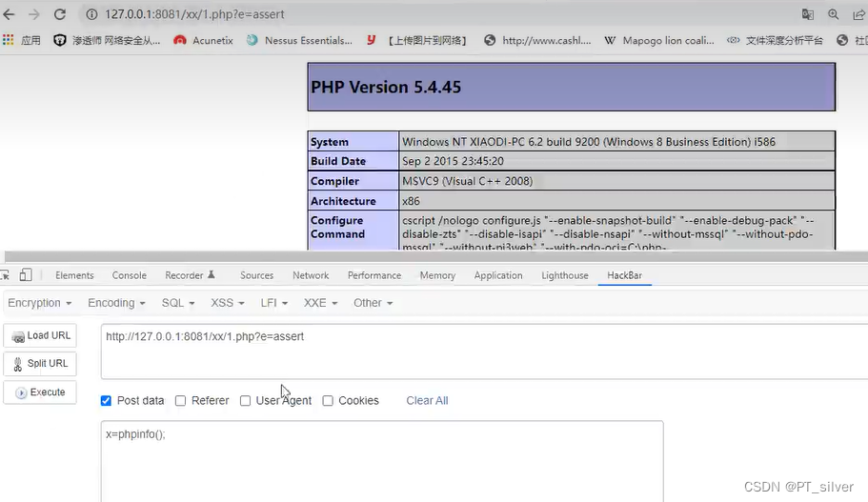The width and height of the screenshot is (868, 502).
Task: Open the cashl website bookmark
Action: click(537, 40)
